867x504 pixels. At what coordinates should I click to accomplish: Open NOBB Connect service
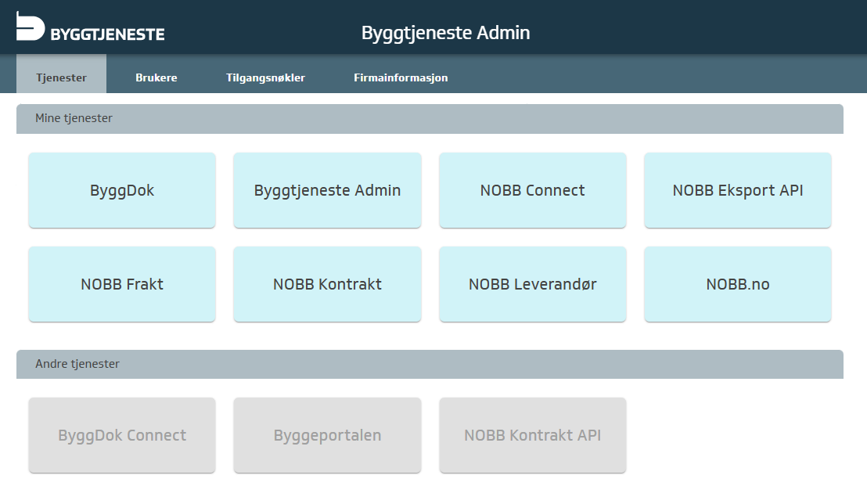[532, 190]
